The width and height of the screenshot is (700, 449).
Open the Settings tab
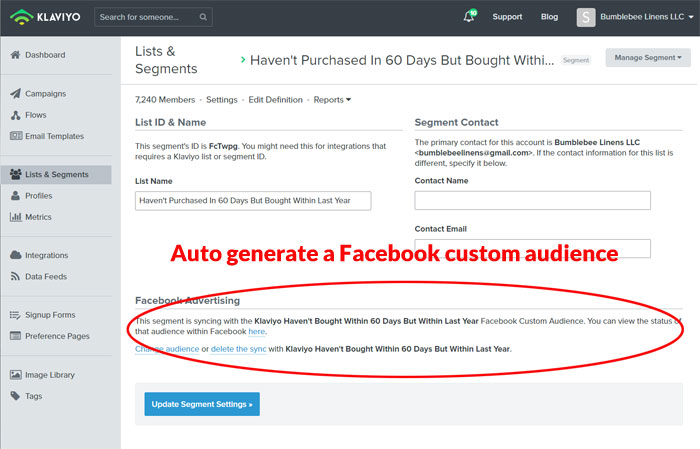[x=221, y=100]
